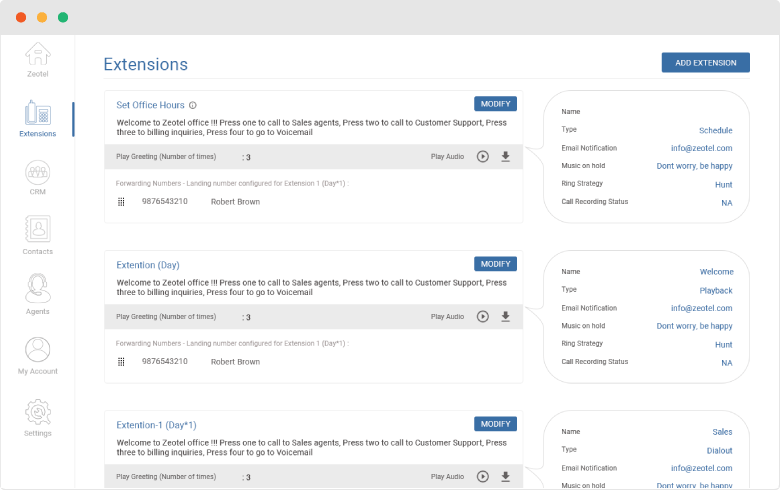Select the Extensions sidebar icon

tap(37, 113)
